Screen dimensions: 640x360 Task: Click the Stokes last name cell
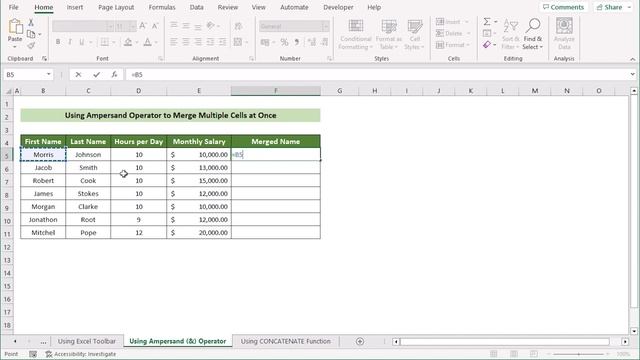coord(88,193)
